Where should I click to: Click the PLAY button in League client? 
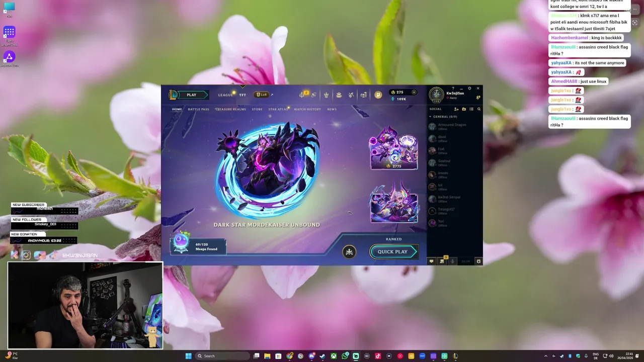191,95
